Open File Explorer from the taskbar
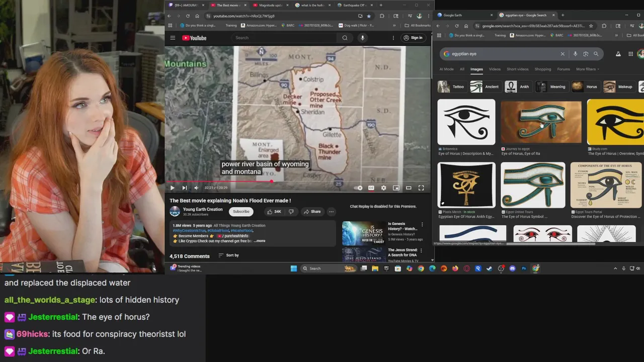Screen dimensions: 644x362 pos(375,268)
